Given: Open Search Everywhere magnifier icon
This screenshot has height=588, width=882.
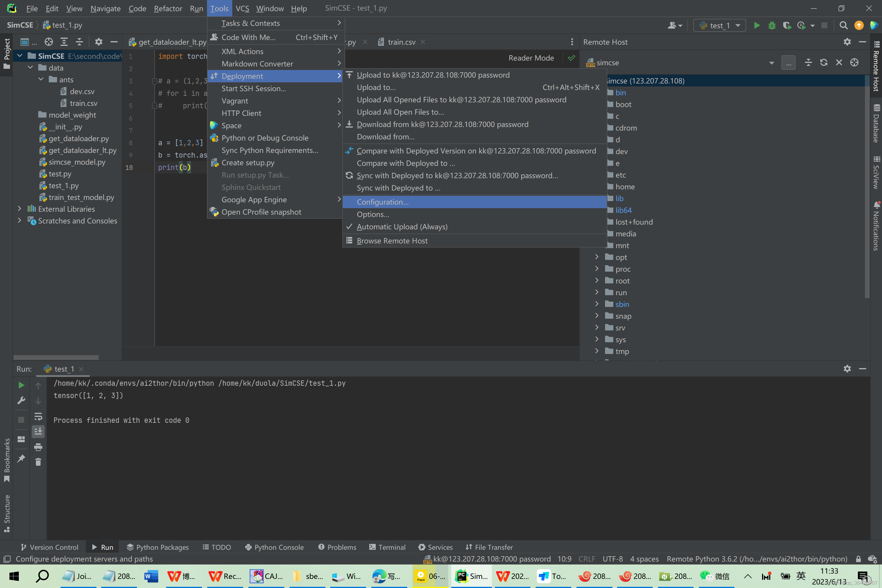Looking at the screenshot, I should (843, 25).
